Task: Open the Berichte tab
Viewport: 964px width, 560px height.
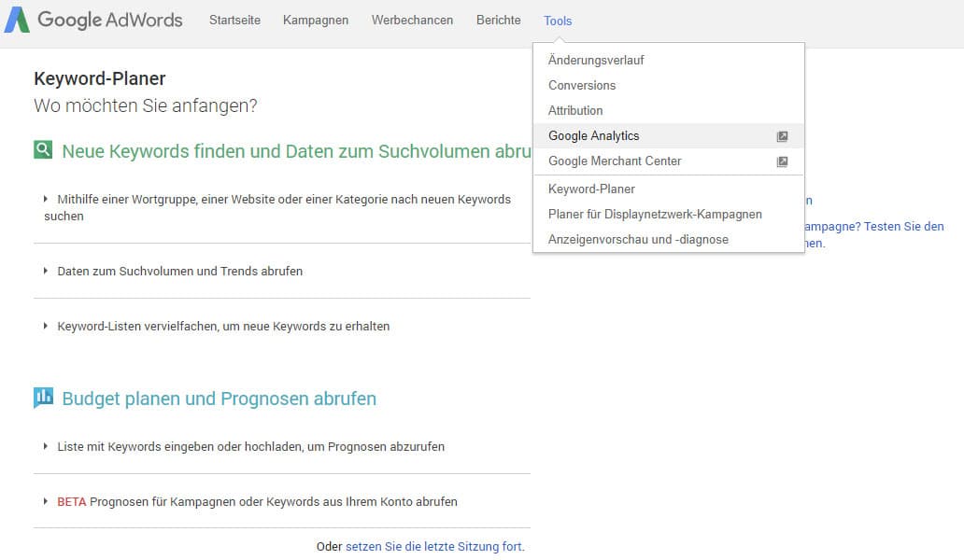Action: coord(499,21)
